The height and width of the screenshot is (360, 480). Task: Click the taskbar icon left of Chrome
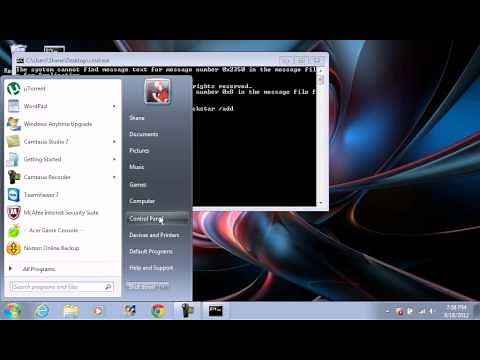pos(129,311)
